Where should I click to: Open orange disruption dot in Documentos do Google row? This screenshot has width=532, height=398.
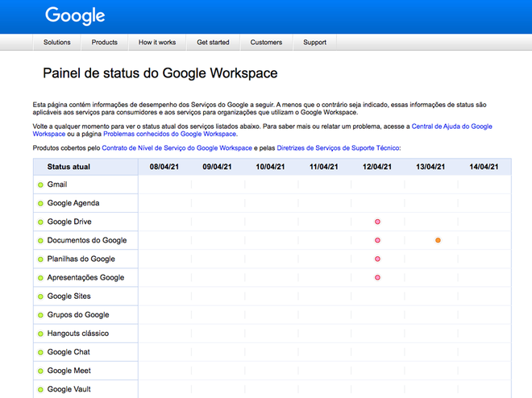tap(438, 240)
